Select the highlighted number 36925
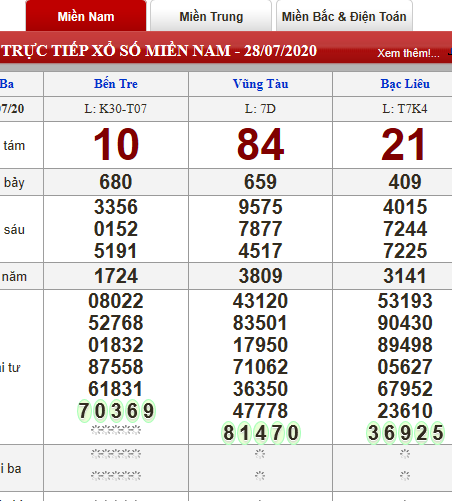The image size is (452, 501). 406,433
